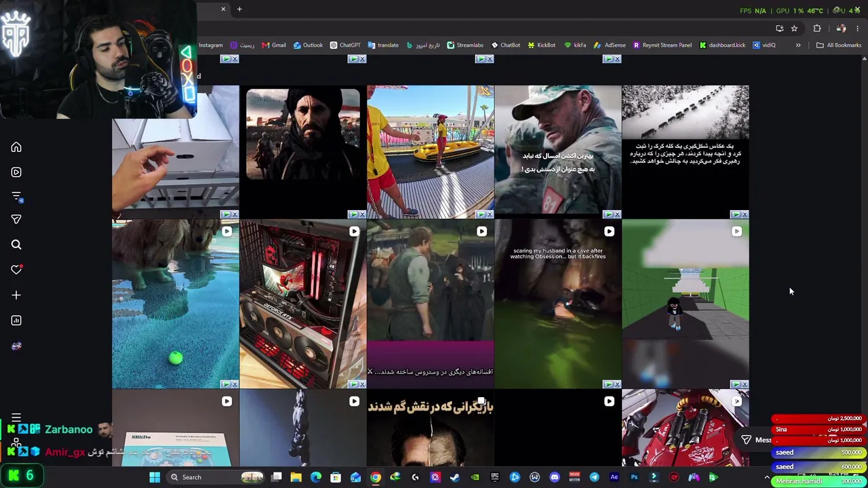
Task: Open the Messages paper-plane icon in sidebar
Action: (x=16, y=220)
